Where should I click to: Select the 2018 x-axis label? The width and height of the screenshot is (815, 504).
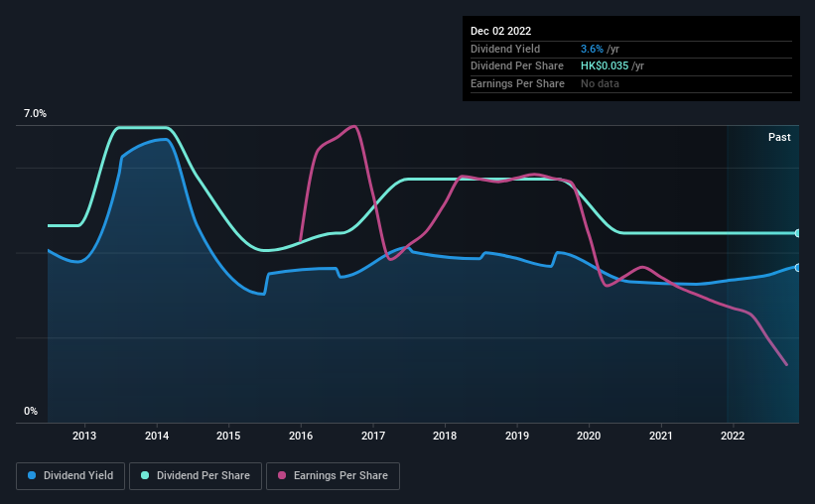click(x=445, y=436)
